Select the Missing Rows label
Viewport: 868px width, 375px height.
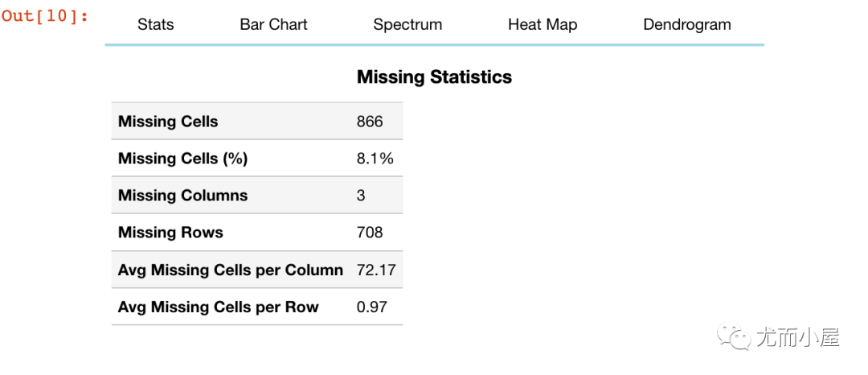(x=170, y=232)
